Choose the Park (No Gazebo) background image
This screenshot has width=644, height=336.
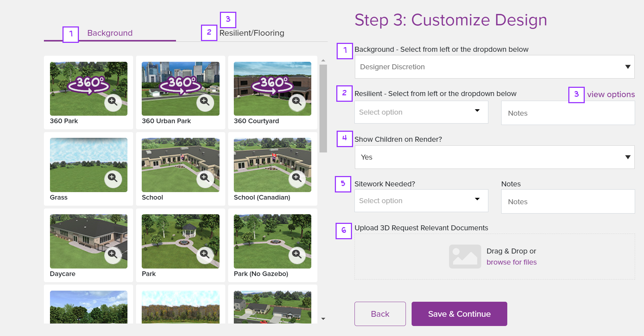[272, 241]
